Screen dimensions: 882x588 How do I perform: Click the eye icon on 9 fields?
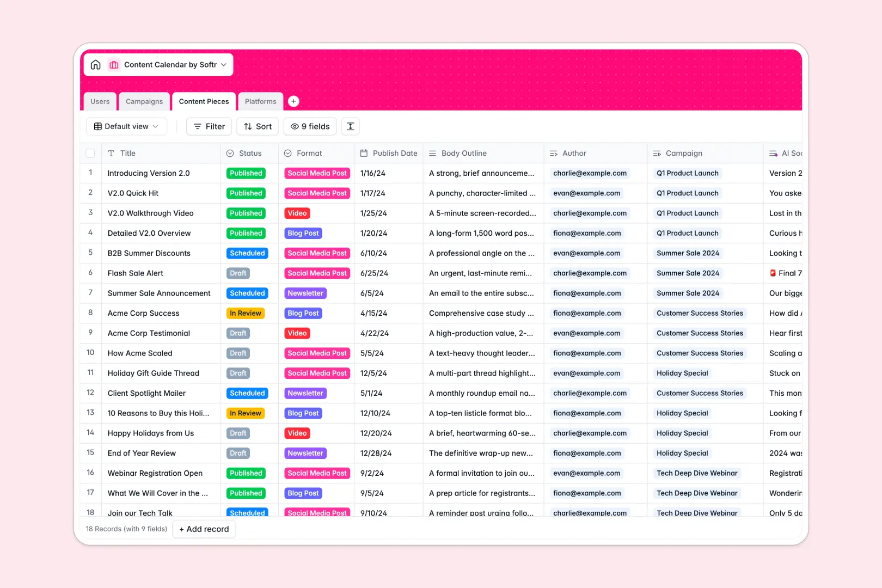[x=294, y=126]
